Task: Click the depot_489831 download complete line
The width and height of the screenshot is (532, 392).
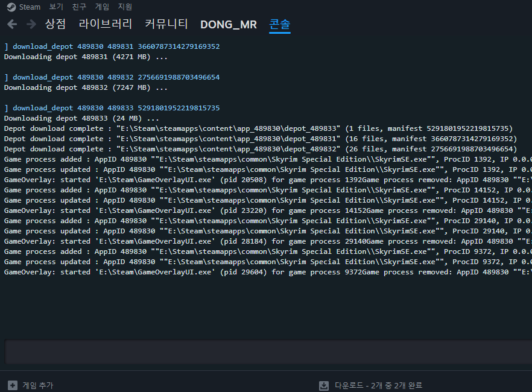Action: coord(261,139)
